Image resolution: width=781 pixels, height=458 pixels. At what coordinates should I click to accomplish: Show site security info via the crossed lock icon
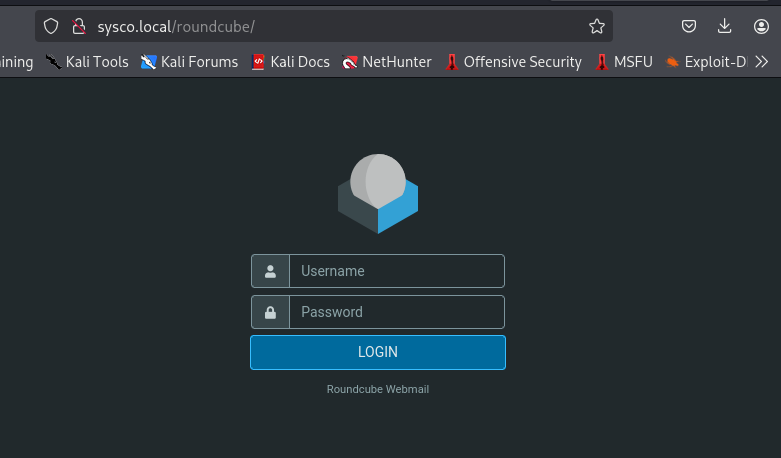[x=78, y=26]
